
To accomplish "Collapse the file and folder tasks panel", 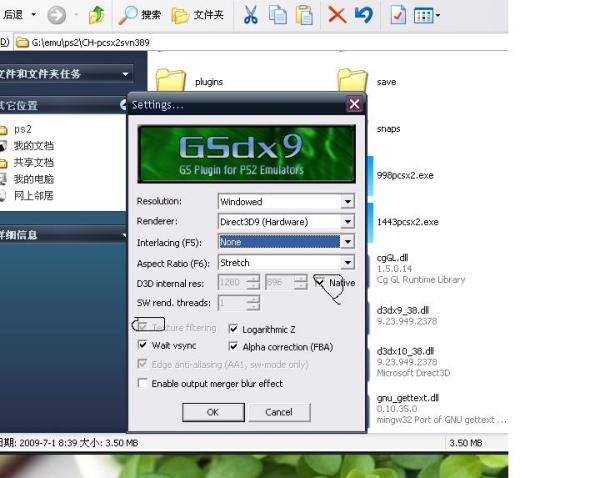I will click(x=125, y=74).
